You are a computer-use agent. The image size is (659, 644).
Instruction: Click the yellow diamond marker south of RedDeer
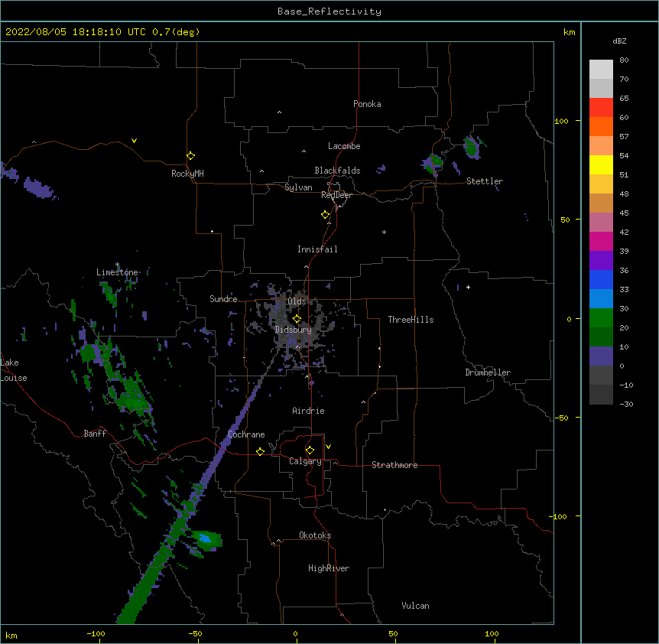point(325,215)
